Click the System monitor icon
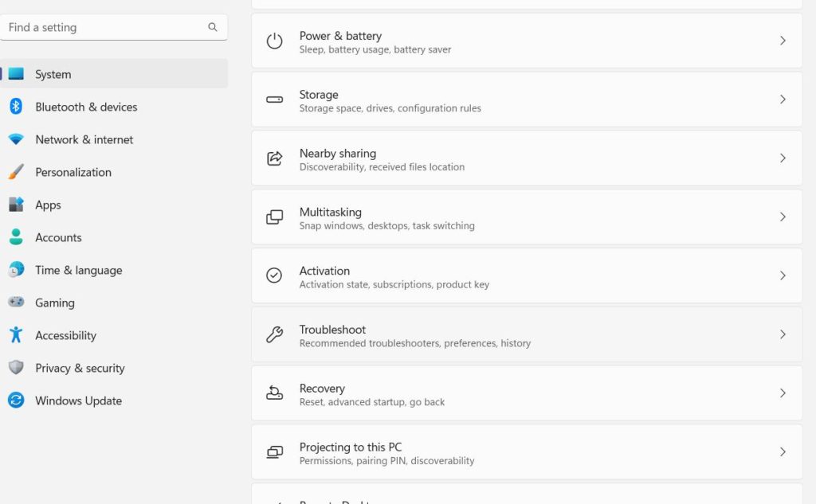Image resolution: width=816 pixels, height=504 pixels. click(16, 74)
